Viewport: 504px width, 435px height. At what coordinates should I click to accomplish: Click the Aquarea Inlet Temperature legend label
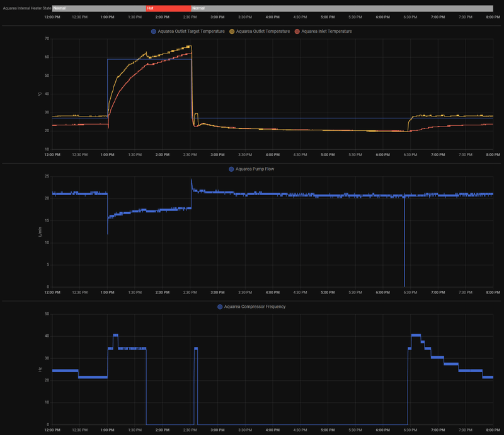coord(326,31)
